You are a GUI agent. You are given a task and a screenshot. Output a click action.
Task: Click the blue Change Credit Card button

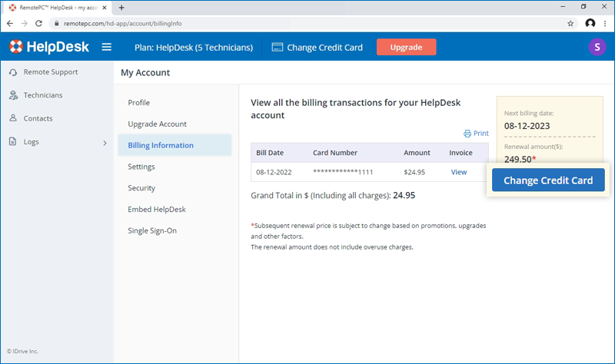pos(548,180)
